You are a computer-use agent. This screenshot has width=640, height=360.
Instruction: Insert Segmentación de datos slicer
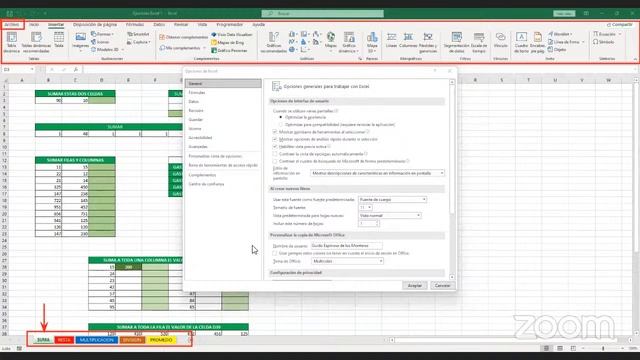pos(457,42)
